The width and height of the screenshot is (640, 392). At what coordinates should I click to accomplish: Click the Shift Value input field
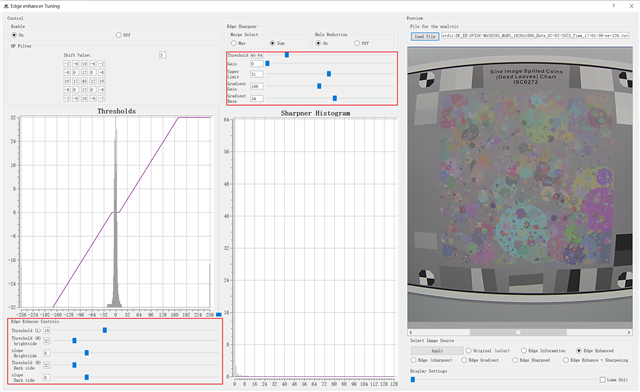click(x=162, y=55)
